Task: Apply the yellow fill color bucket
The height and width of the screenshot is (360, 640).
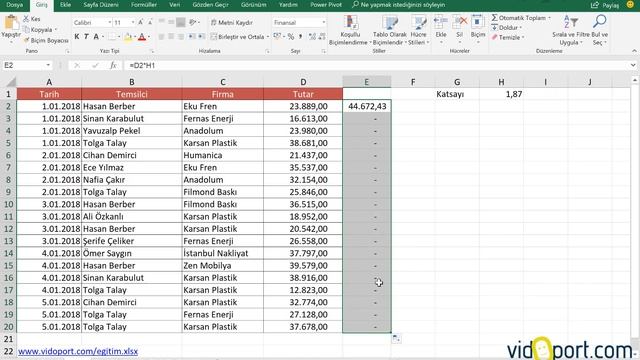Action: [128, 37]
